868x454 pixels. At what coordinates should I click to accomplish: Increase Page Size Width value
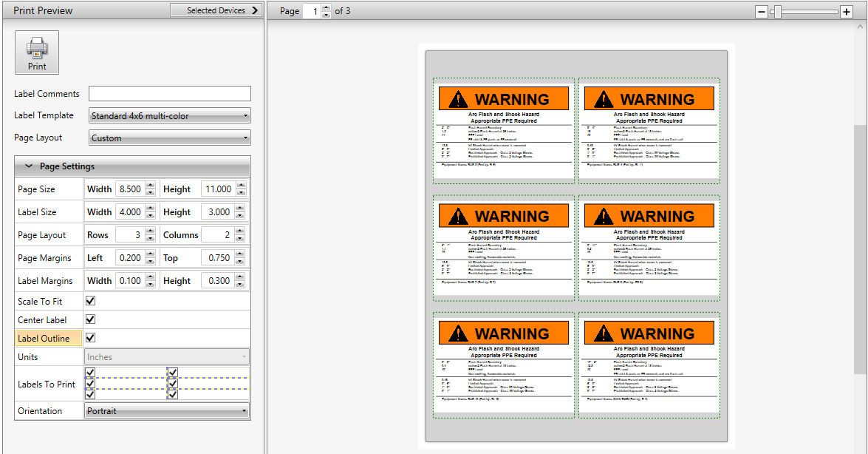pos(150,185)
